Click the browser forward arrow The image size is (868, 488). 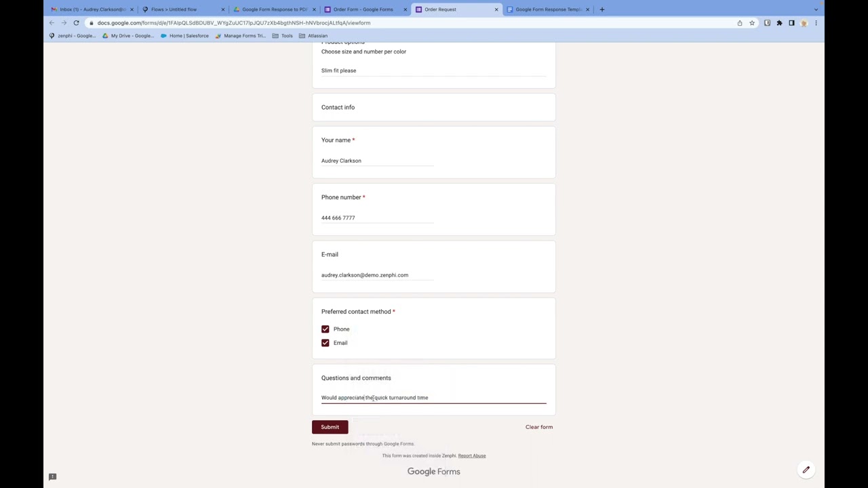tap(64, 23)
